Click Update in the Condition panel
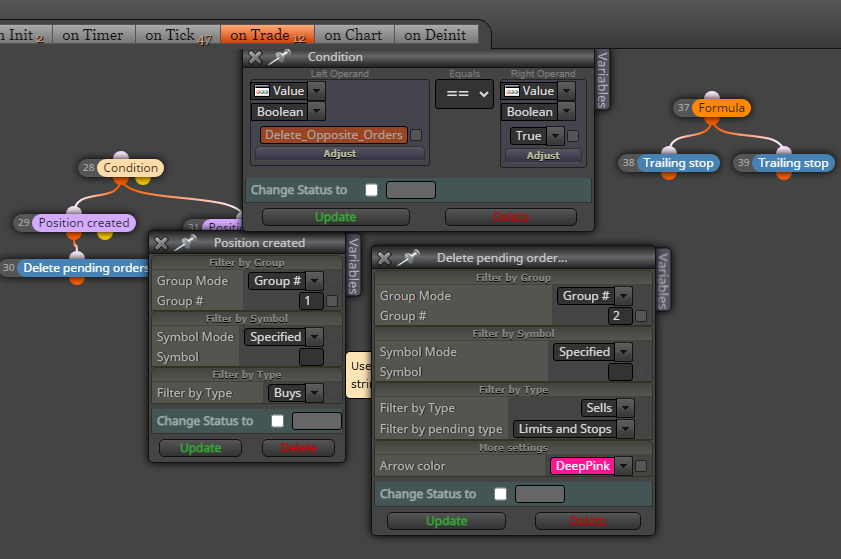This screenshot has height=559, width=841. tap(336, 217)
